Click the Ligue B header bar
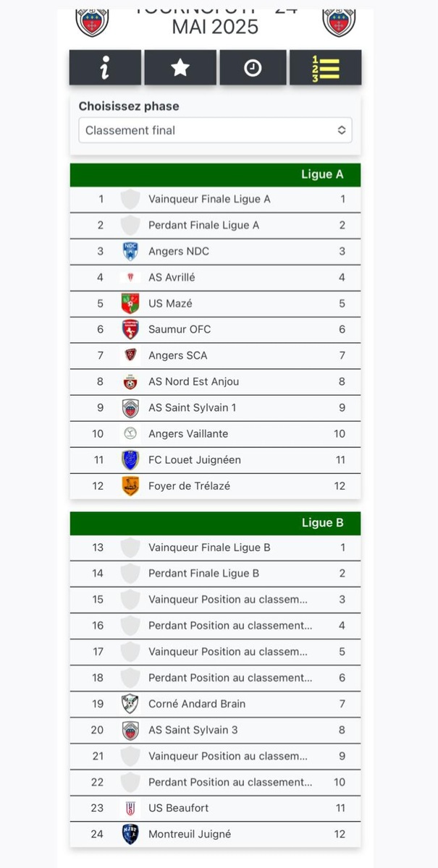 point(215,523)
